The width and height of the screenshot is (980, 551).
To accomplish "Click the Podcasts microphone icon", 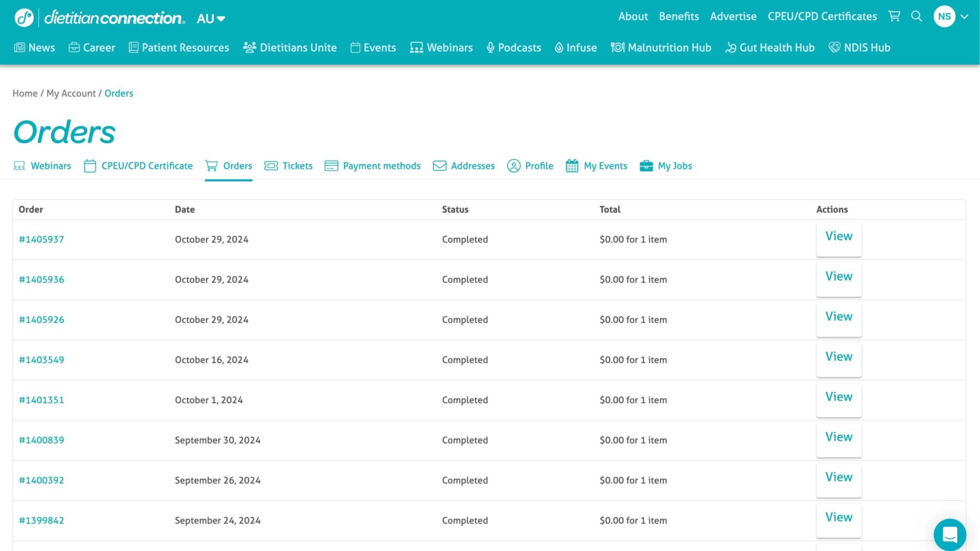I will 490,47.
